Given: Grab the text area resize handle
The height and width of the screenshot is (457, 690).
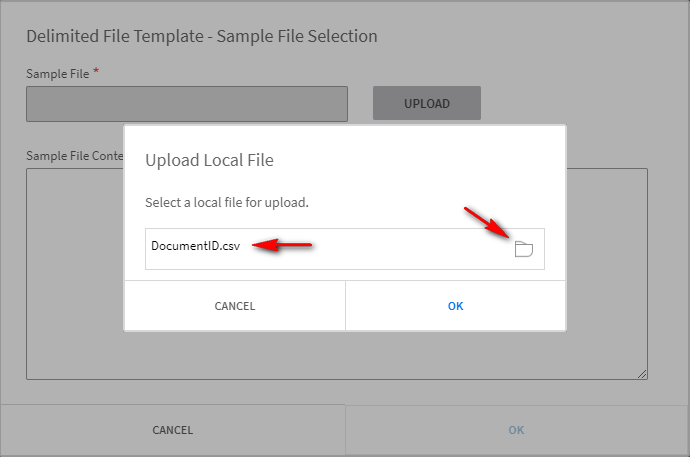Looking at the screenshot, I should point(642,373).
